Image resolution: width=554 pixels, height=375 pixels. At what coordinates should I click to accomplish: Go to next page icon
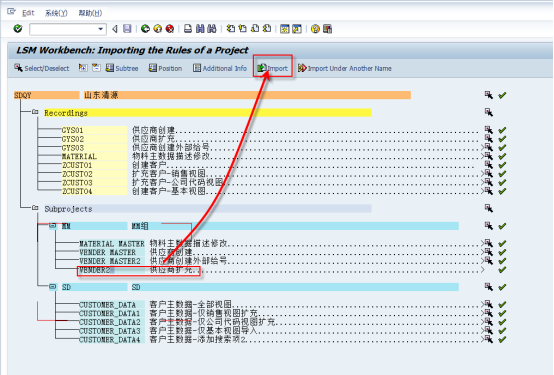[x=255, y=29]
